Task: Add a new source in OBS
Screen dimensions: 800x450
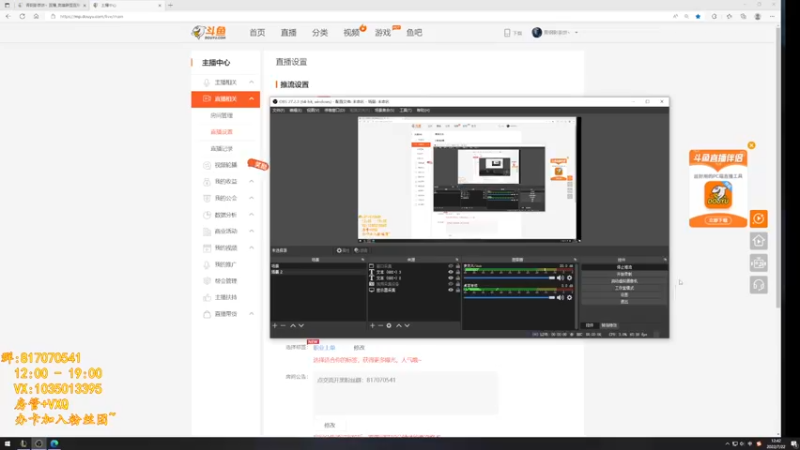Action: point(372,326)
